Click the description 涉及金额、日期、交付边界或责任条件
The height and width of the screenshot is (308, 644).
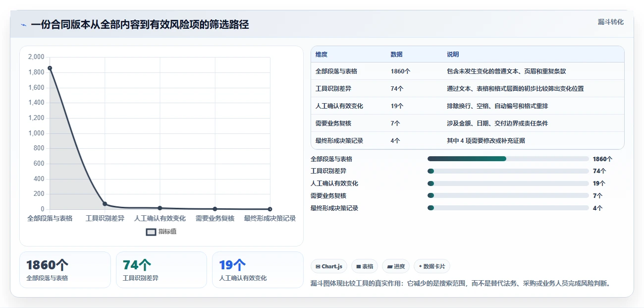coord(497,123)
